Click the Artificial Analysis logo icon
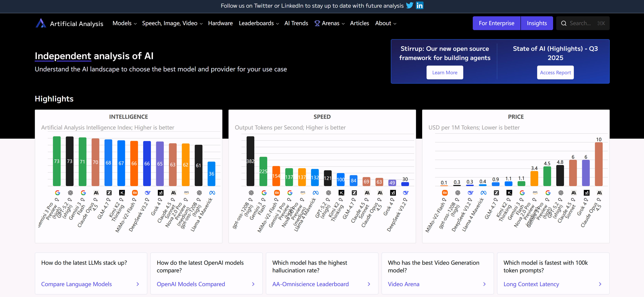The width and height of the screenshot is (644, 297). coord(41,23)
